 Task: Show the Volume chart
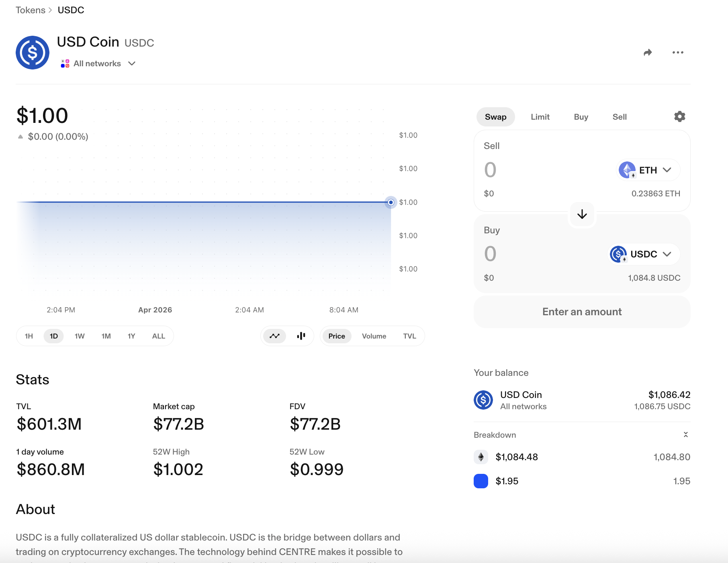[374, 336]
